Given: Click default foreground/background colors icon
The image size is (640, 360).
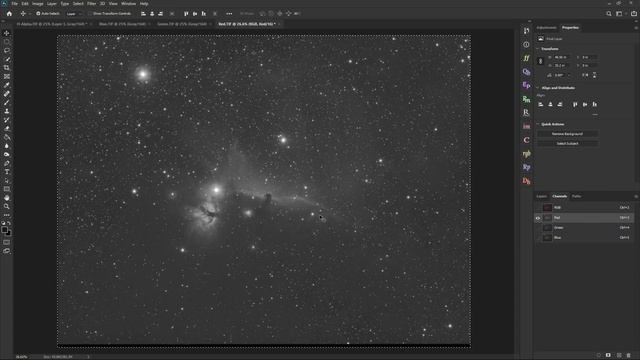Looking at the screenshot, I should click(x=4, y=223).
